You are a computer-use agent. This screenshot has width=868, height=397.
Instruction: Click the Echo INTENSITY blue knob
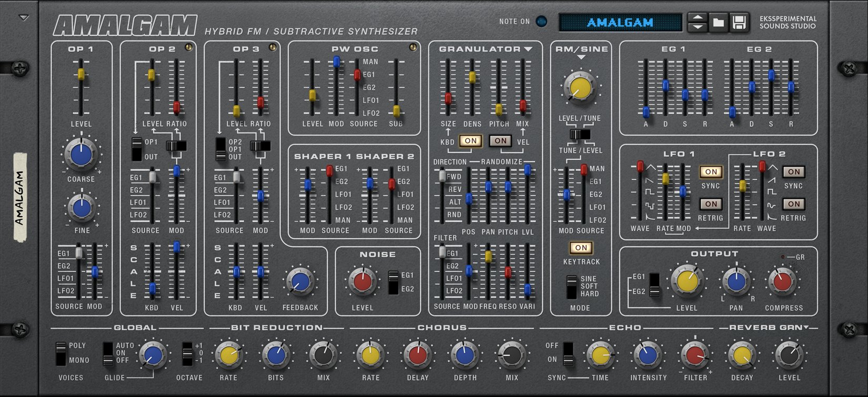coord(648,355)
